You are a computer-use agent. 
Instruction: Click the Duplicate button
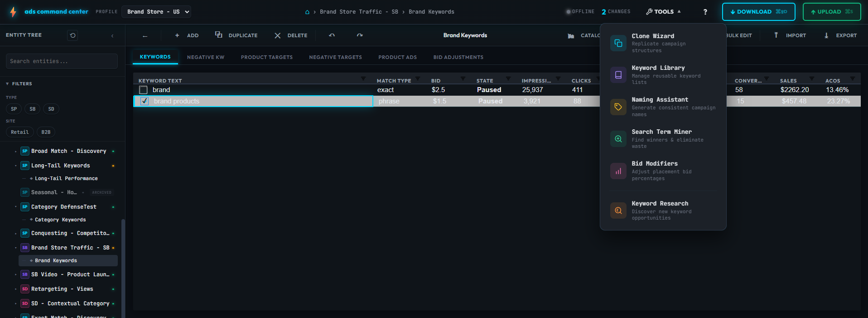[236, 35]
